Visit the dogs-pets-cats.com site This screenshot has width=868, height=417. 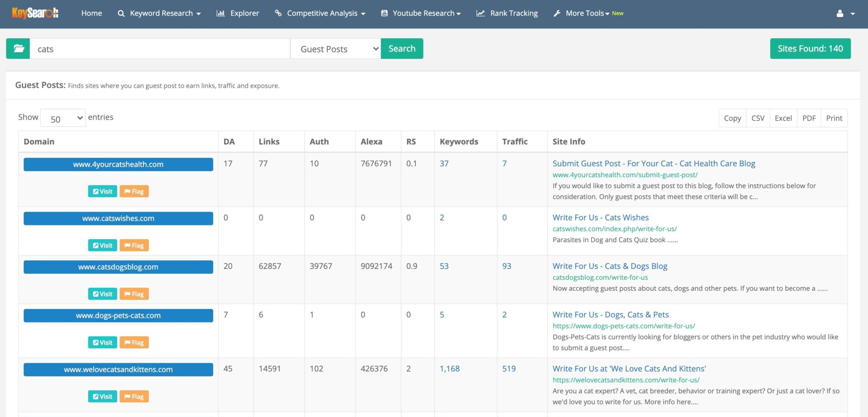pyautogui.click(x=103, y=342)
